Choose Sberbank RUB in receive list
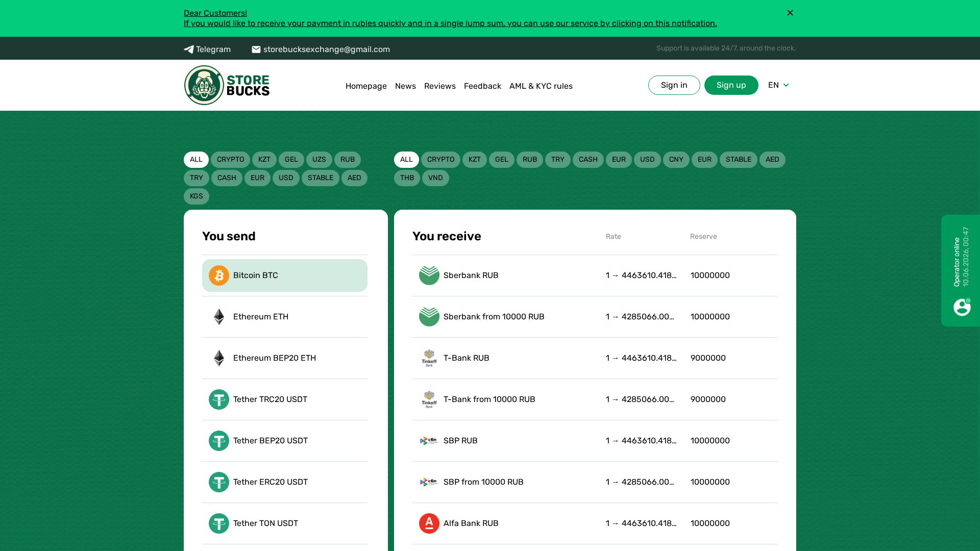The width and height of the screenshot is (980, 551). 595,275
